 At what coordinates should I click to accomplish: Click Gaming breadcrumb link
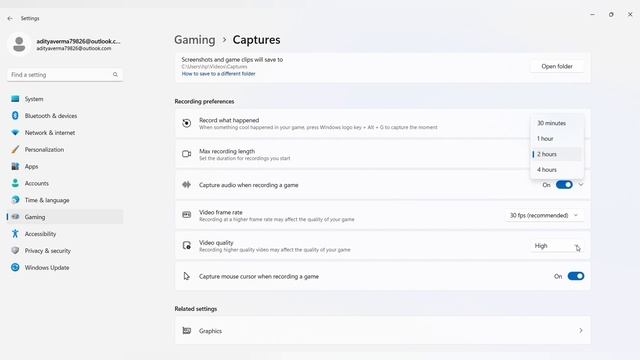[195, 40]
